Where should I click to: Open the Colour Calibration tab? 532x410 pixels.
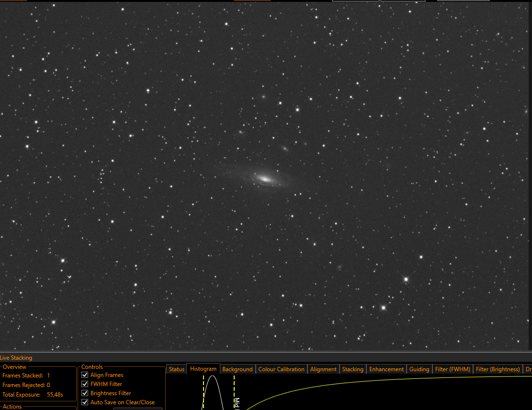(281, 369)
